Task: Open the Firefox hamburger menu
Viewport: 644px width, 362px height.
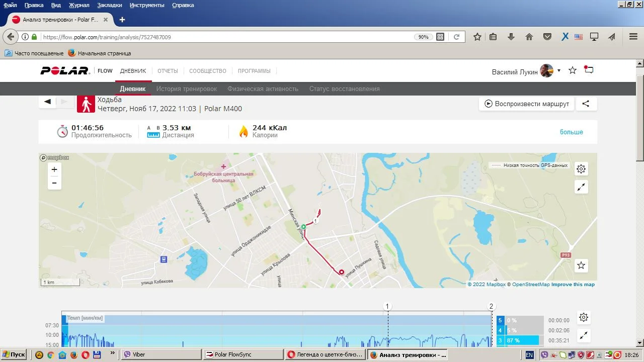Action: pyautogui.click(x=633, y=37)
